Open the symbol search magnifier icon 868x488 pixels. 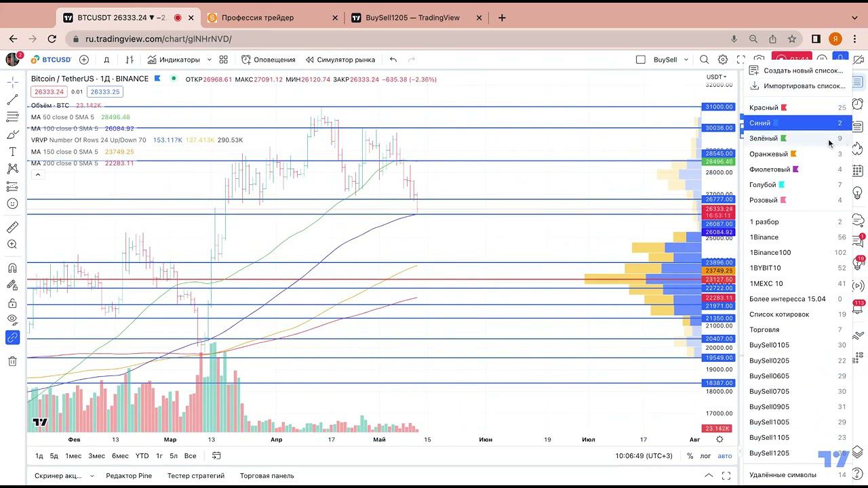click(x=704, y=60)
